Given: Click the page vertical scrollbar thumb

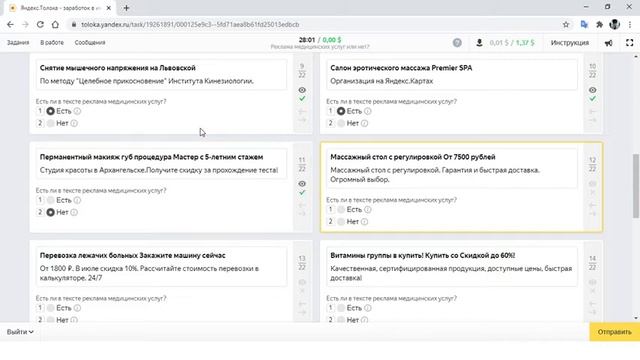Looking at the screenshot, I should coord(636,186).
